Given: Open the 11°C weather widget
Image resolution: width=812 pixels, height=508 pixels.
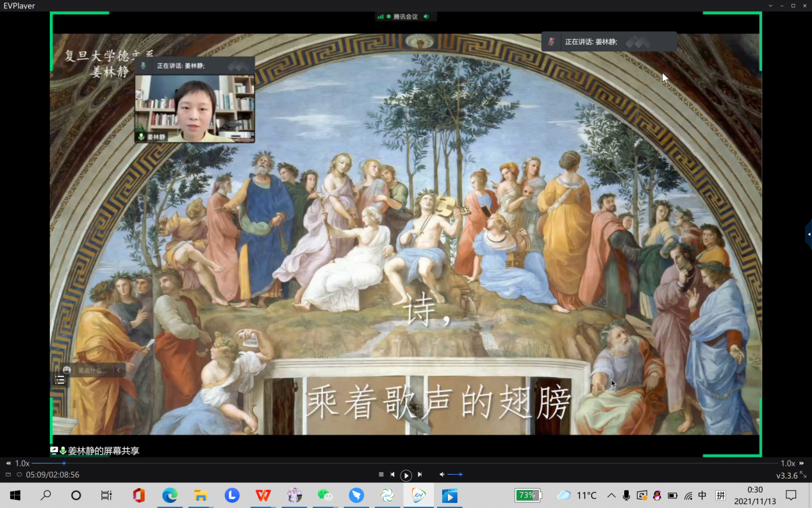Looking at the screenshot, I should [x=577, y=495].
